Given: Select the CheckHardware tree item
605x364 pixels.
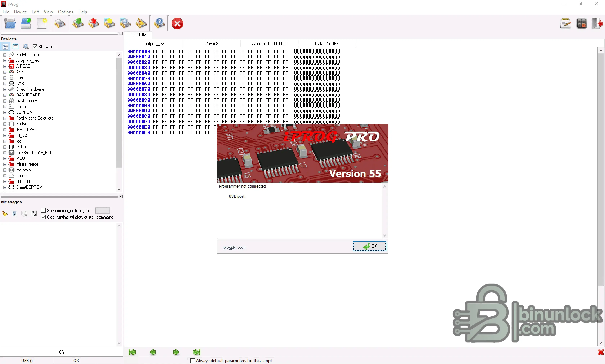Looking at the screenshot, I should tap(30, 89).
